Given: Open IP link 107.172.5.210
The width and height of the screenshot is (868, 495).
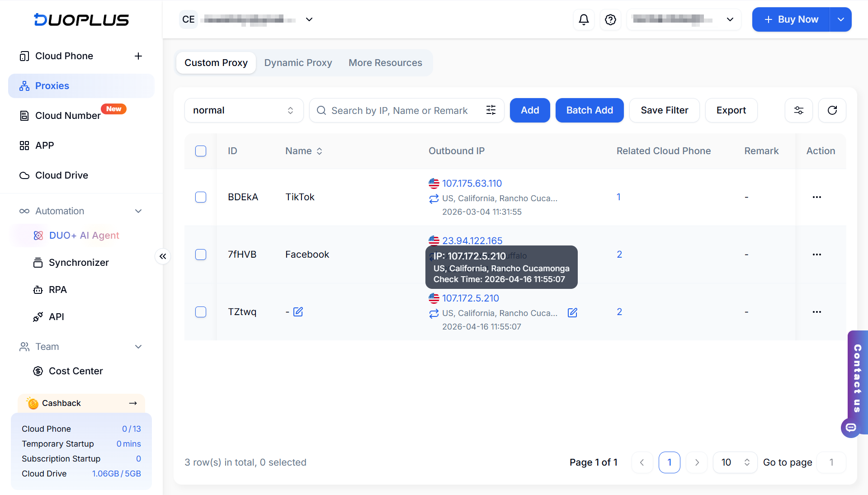Looking at the screenshot, I should 471,298.
